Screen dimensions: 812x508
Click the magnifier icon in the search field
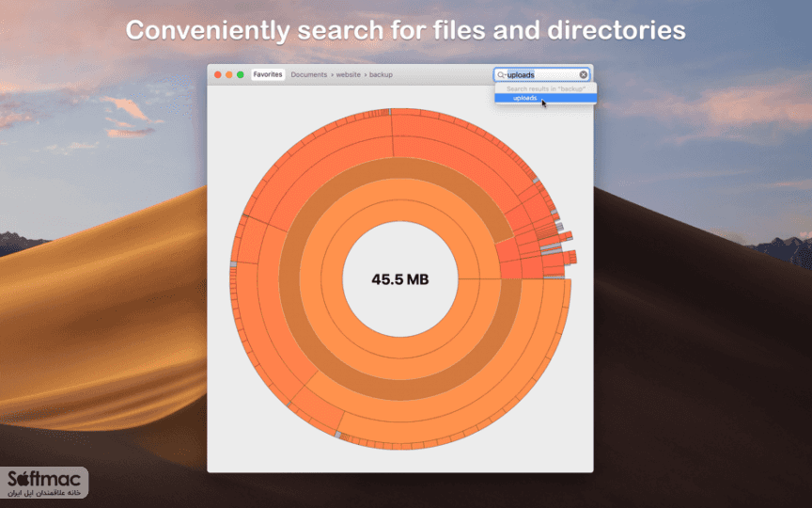tap(501, 74)
